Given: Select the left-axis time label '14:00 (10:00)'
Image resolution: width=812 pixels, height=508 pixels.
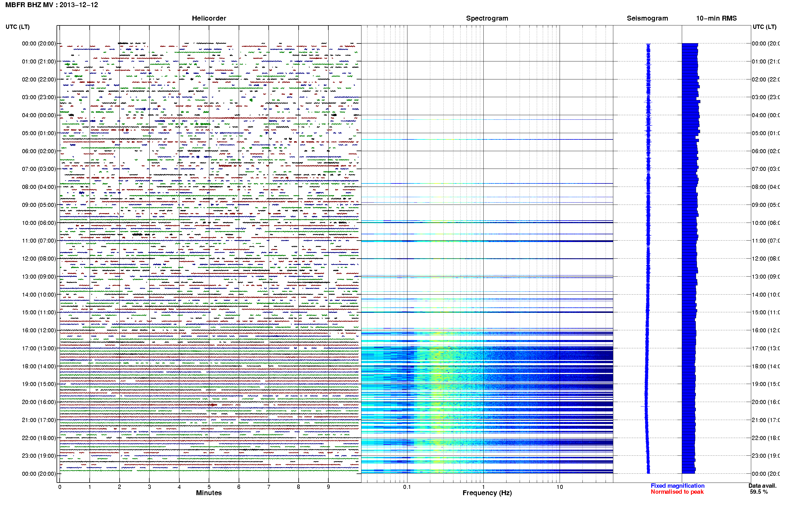Looking at the screenshot, I should 39,295.
